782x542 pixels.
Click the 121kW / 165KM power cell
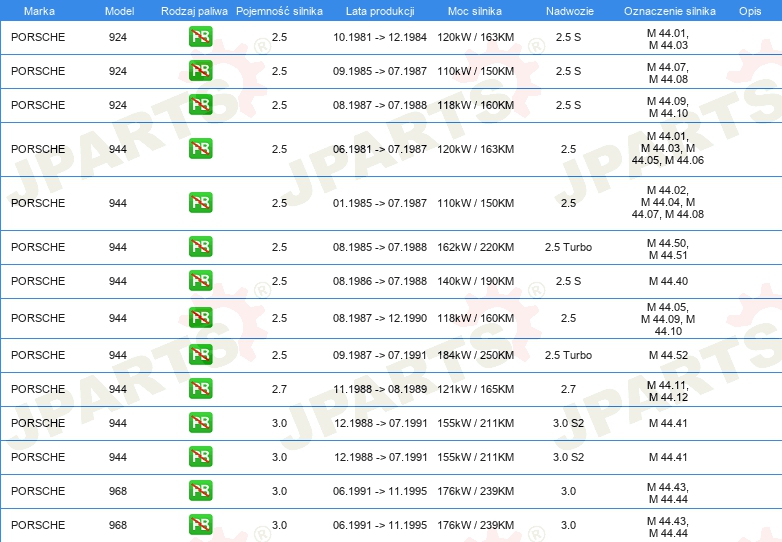click(x=475, y=389)
